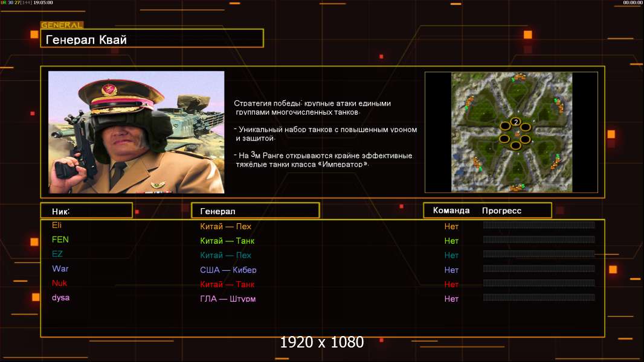This screenshot has width=644, height=362.
Task: Click the Прогресс column header
Action: click(501, 211)
